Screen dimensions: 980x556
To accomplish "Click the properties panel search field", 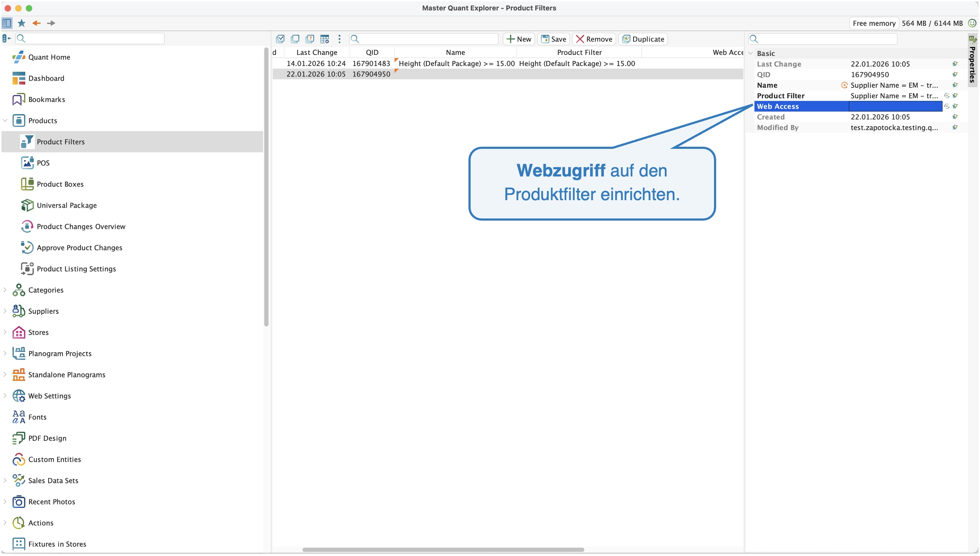I will (822, 39).
